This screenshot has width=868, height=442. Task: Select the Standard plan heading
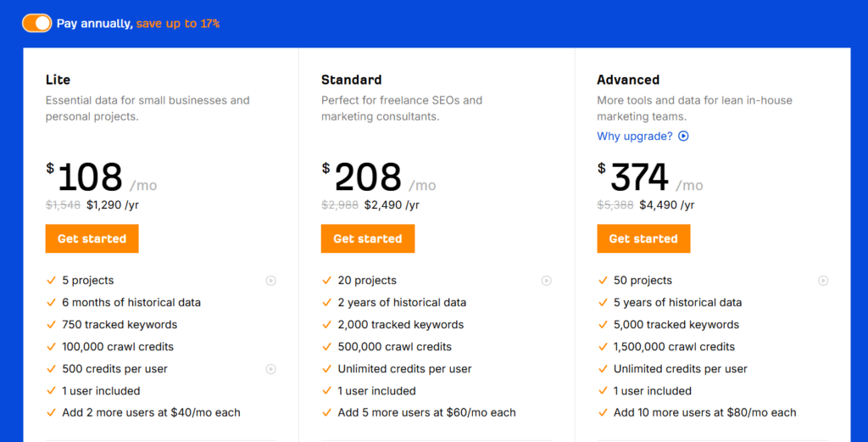click(x=352, y=80)
